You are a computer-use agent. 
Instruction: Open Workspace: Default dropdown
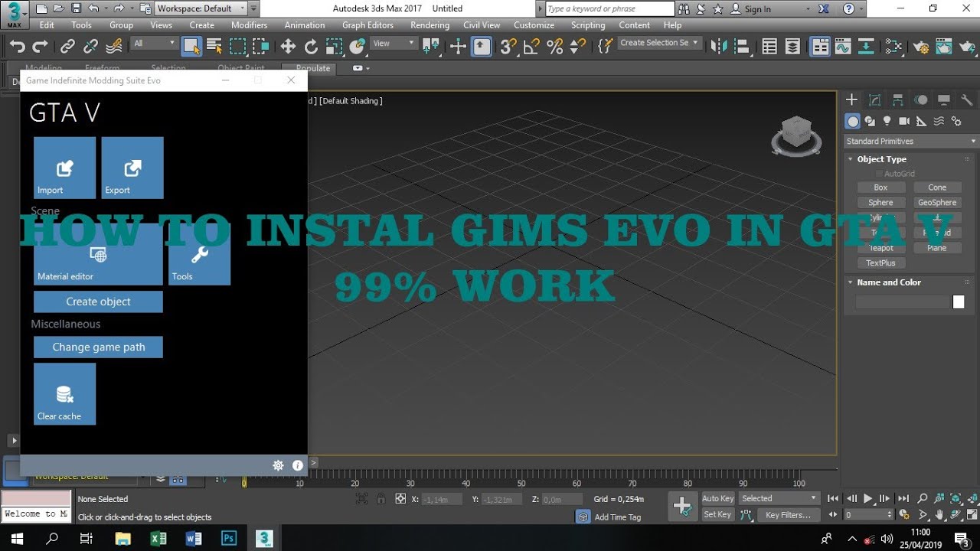pyautogui.click(x=201, y=8)
